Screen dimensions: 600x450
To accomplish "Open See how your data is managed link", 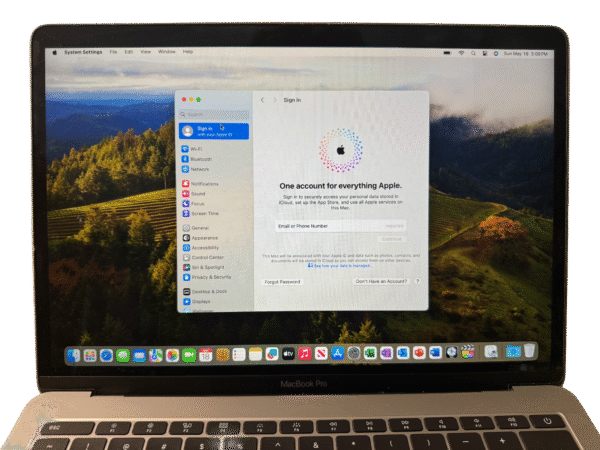I will (339, 266).
